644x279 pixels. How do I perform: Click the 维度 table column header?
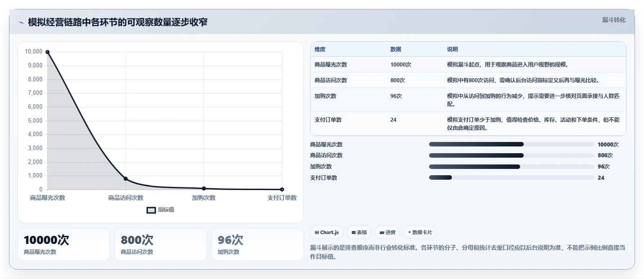(x=320, y=49)
